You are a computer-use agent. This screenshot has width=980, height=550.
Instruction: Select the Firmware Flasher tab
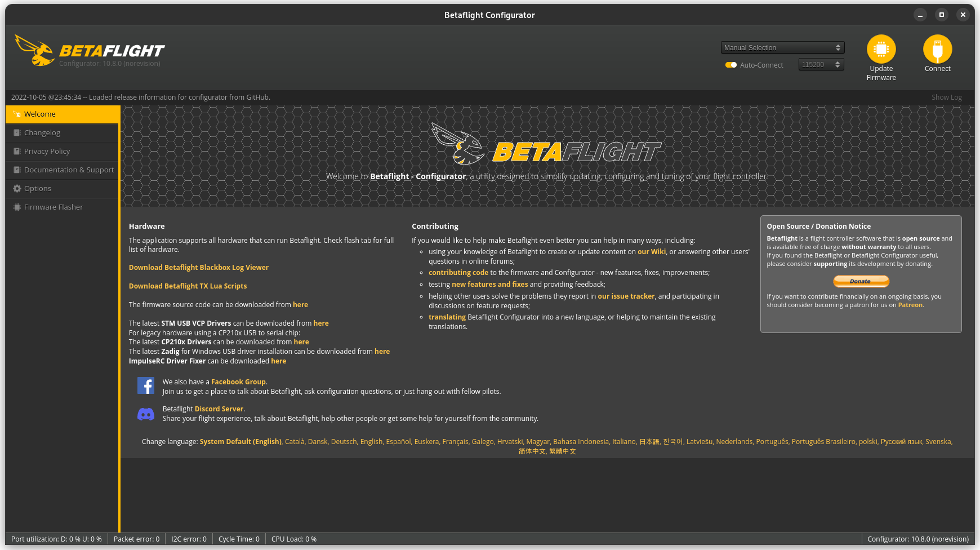(62, 207)
